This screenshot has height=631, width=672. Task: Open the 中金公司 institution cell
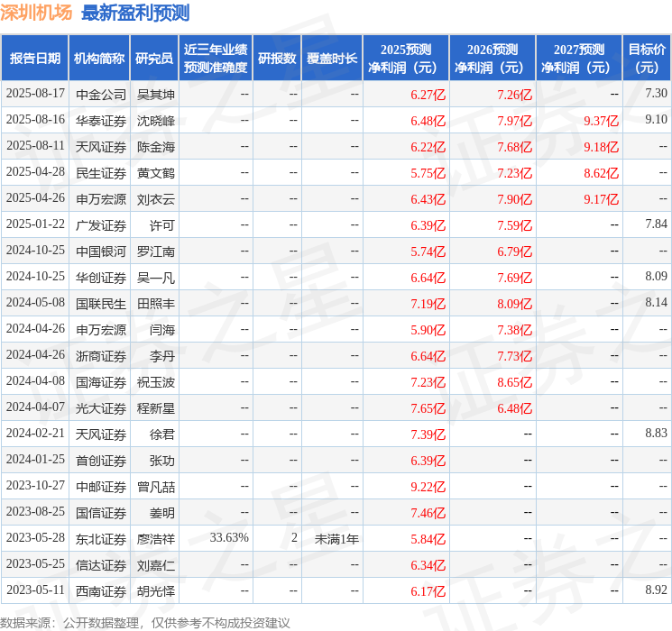(x=101, y=94)
